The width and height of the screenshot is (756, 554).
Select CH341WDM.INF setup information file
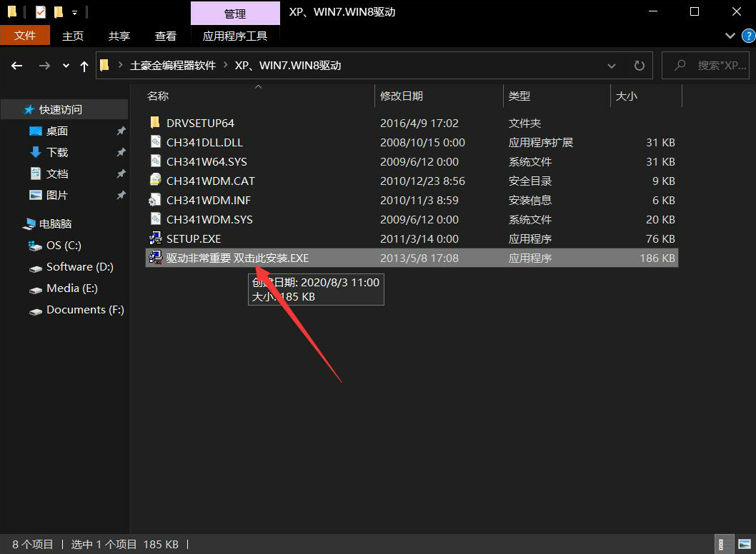pyautogui.click(x=208, y=200)
